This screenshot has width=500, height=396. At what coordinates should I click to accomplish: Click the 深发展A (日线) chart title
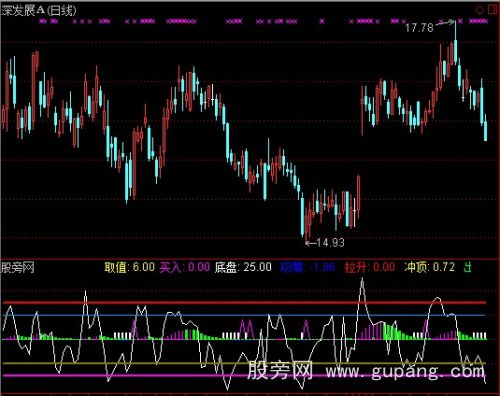coord(39,10)
